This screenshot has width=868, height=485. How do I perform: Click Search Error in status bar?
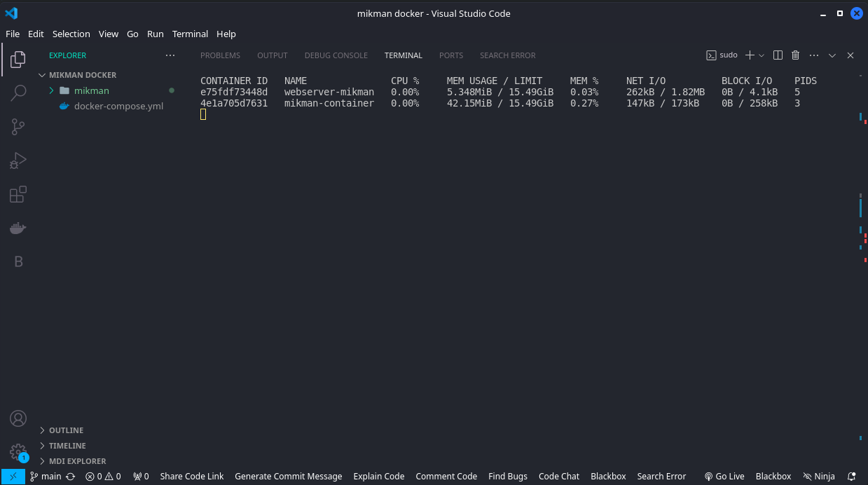click(661, 477)
